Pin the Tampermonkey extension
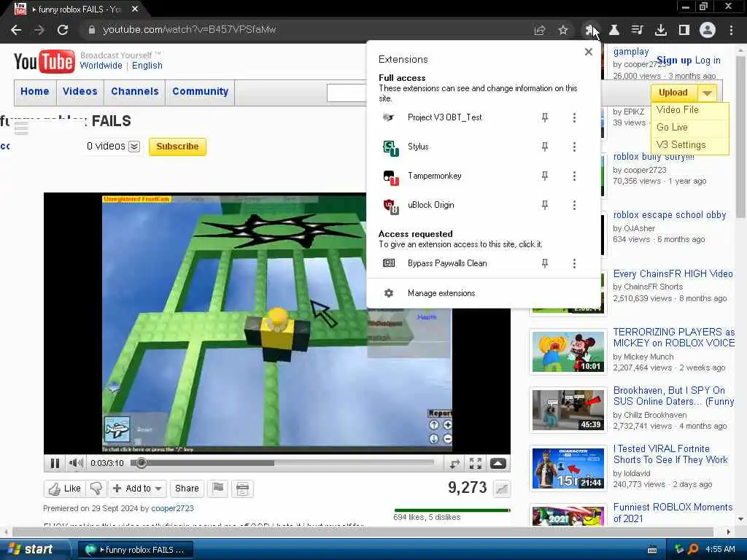 point(544,176)
